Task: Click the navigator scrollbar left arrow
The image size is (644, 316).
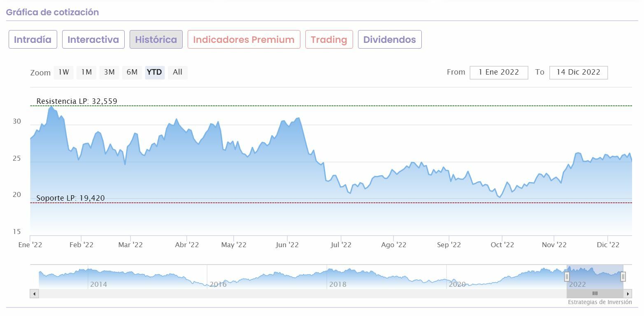Action: pyautogui.click(x=34, y=294)
